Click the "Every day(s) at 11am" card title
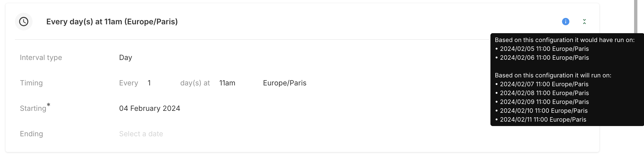Viewport: 644px width, 157px height. coord(112,22)
